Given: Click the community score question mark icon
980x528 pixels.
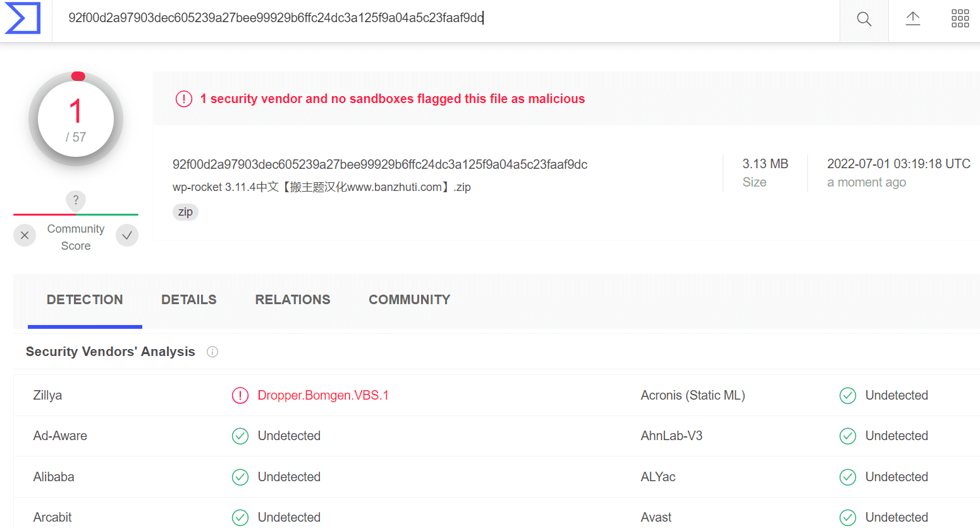Looking at the screenshot, I should point(76,200).
